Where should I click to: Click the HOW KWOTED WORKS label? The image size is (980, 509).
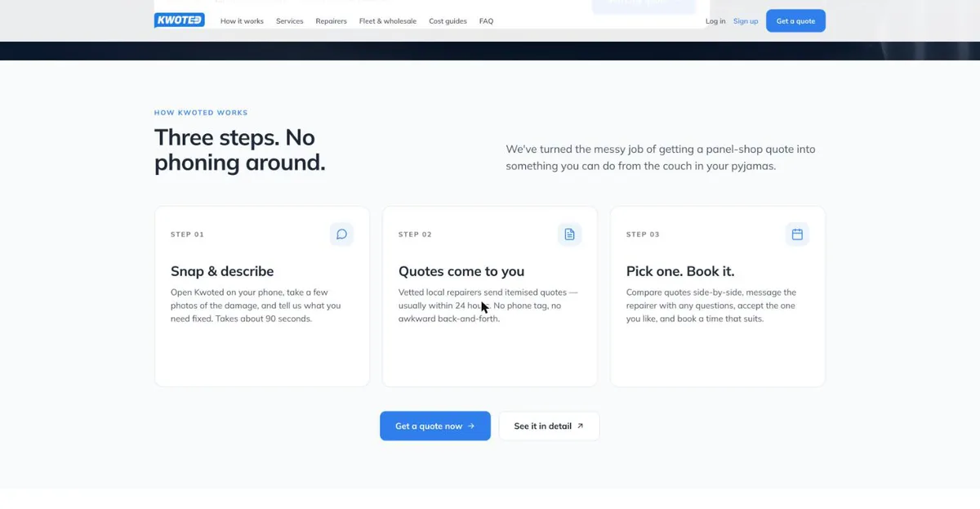point(201,113)
